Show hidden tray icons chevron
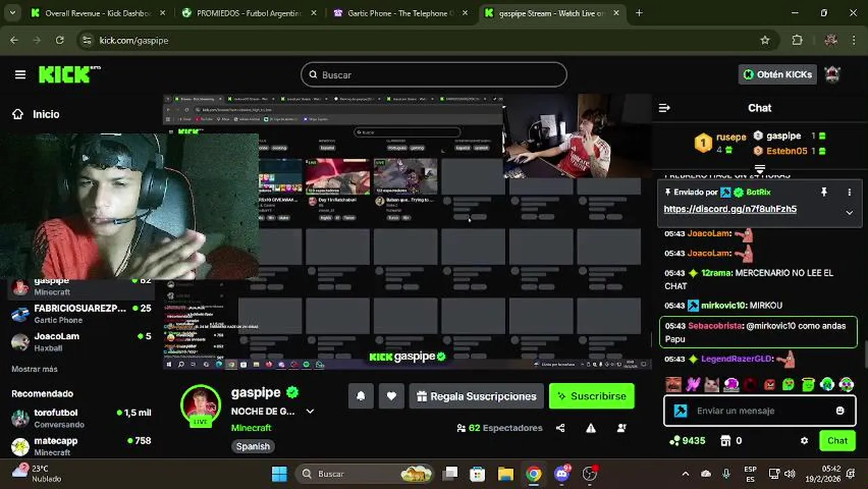This screenshot has width=868, height=489. (x=685, y=474)
